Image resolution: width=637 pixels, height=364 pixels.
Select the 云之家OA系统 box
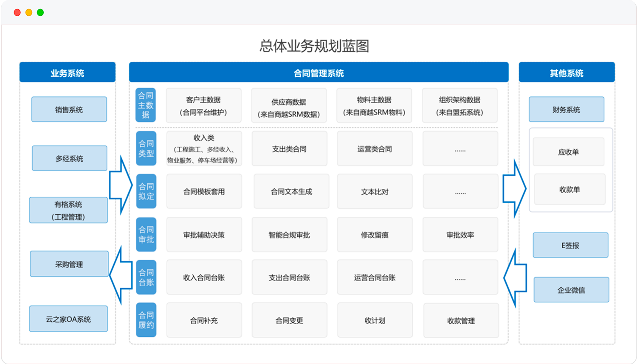68,319
